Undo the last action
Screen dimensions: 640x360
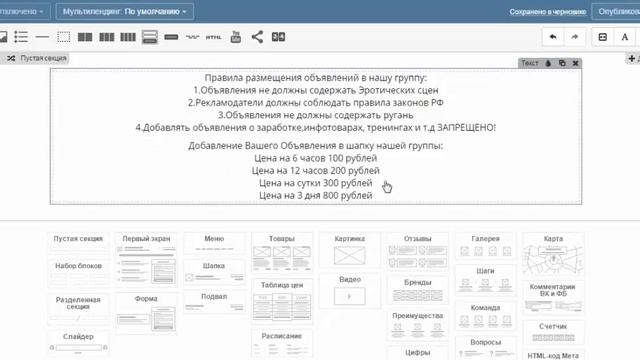click(x=553, y=37)
